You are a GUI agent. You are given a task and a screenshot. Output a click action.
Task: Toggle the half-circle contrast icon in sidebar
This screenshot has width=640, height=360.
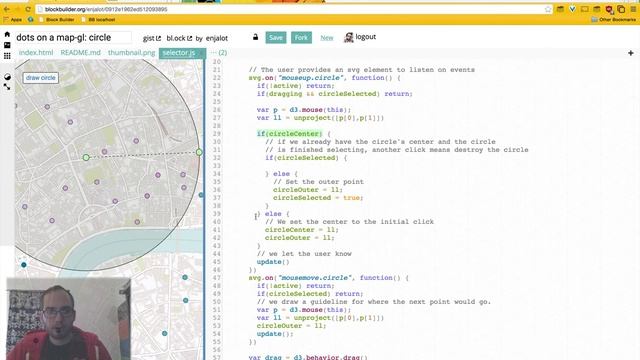click(7, 77)
